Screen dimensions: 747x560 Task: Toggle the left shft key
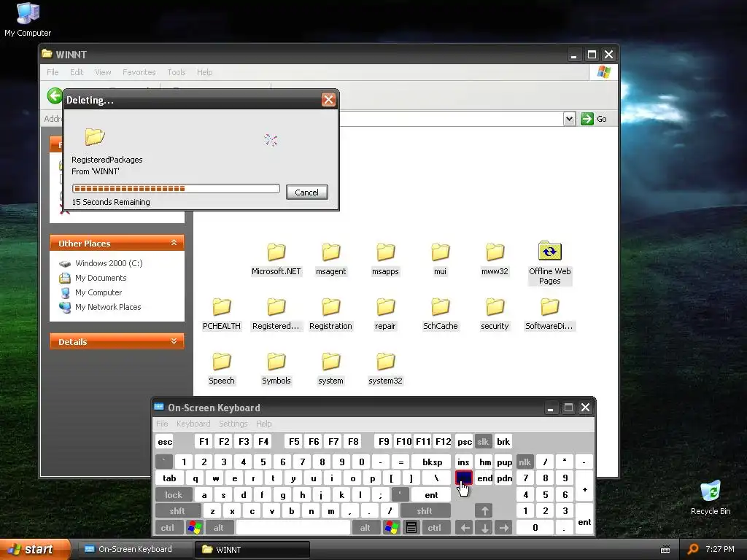[x=177, y=511]
